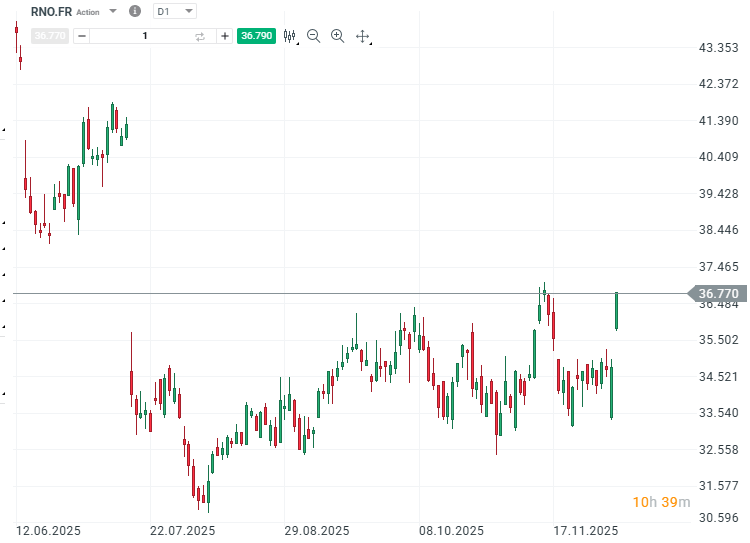This screenshot has height=543, width=750.
Task: Click the info icon next to RNO.FR
Action: (135, 11)
